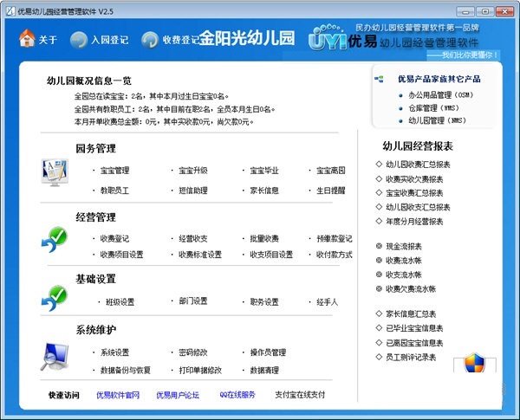The height and width of the screenshot is (420, 520).
Task: Open 宝宝管理
Action: pos(114,171)
